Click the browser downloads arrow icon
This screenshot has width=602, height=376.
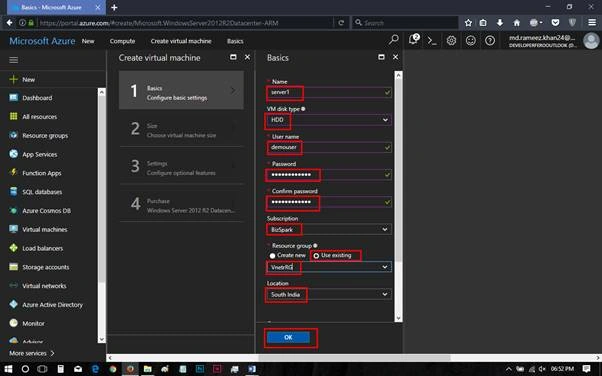pos(499,23)
